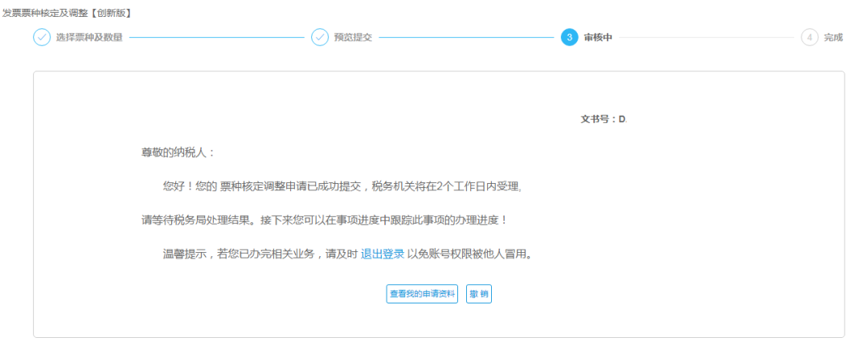Click the step 3 circle icon
The width and height of the screenshot is (868, 350).
[569, 38]
